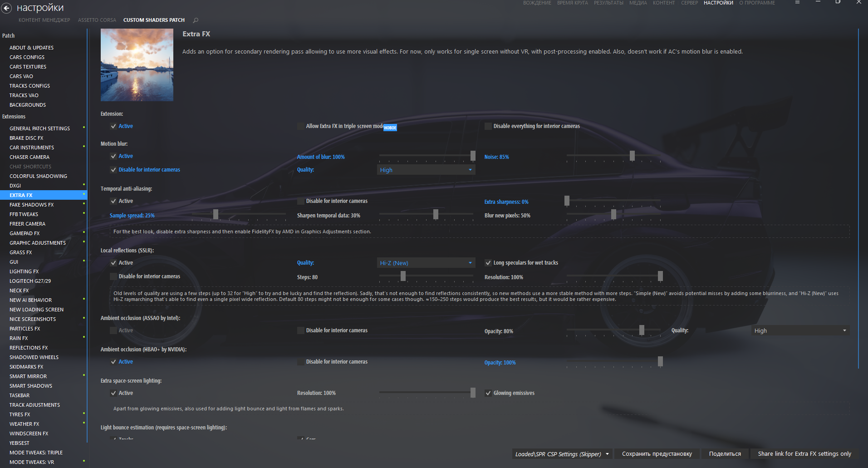The width and height of the screenshot is (868, 468).
Task: Click the HBAO+ Opacity: 100% label
Action: [x=500, y=363]
